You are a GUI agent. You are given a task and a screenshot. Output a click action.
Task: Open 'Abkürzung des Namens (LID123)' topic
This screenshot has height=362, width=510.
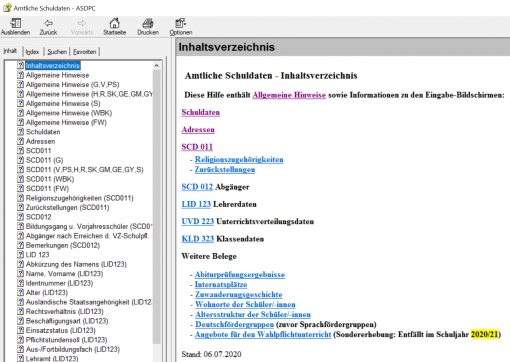76,264
